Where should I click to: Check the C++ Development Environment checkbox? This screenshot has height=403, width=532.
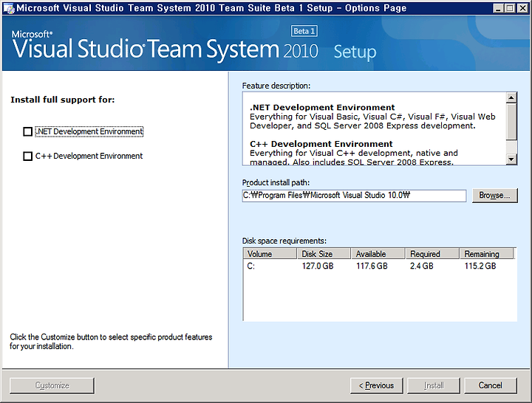click(x=27, y=156)
